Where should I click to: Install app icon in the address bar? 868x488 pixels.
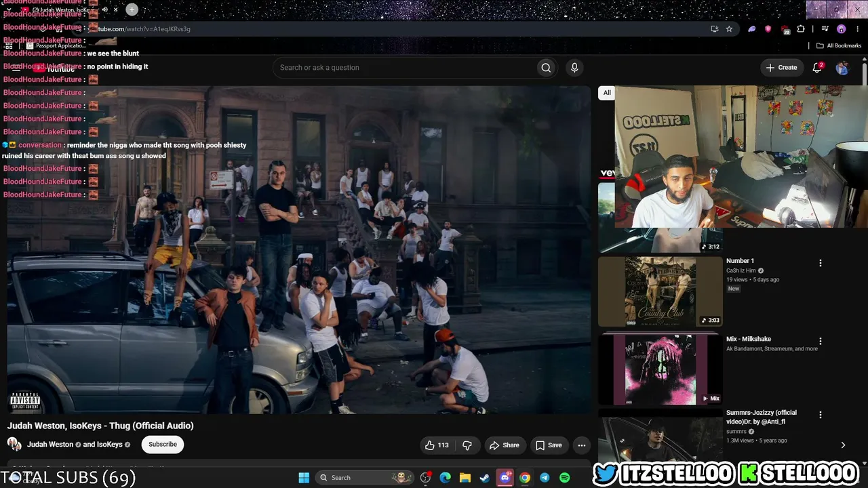[714, 29]
